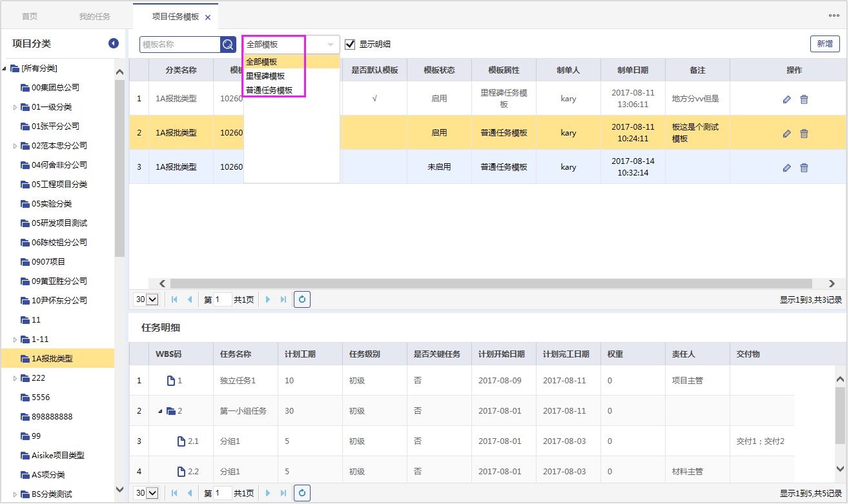Delete the 2017-08-11 10:24:11 template row

804,134
